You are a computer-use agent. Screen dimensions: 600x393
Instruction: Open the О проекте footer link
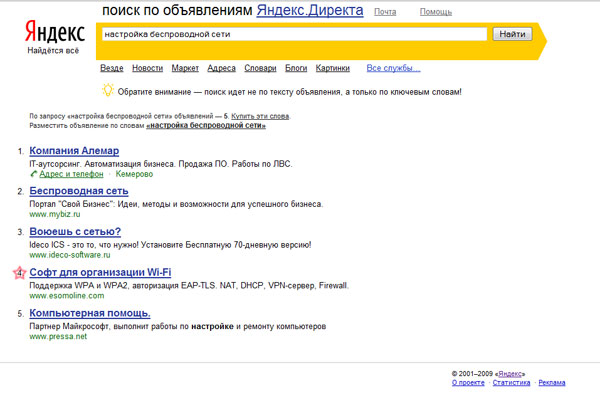(x=468, y=383)
